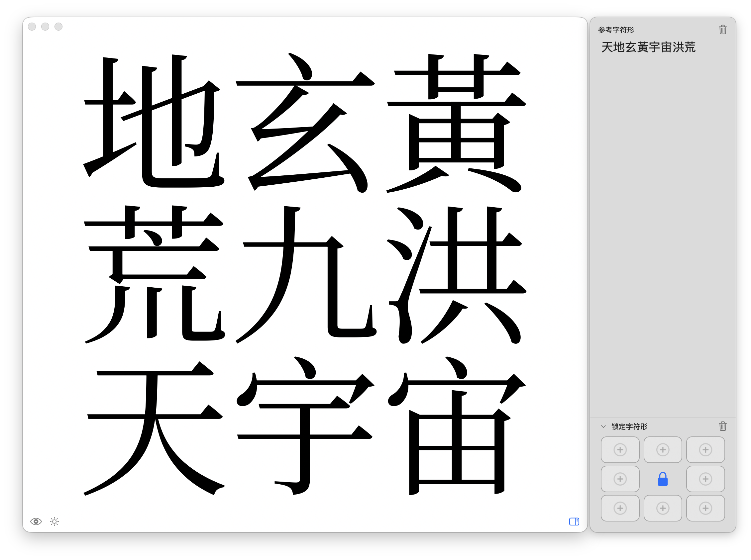Click the blue lock icon in the grid
The image size is (751, 560).
(x=663, y=479)
